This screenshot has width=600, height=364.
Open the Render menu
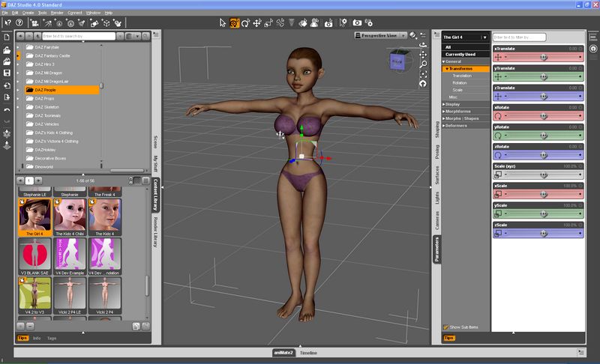pos(57,13)
